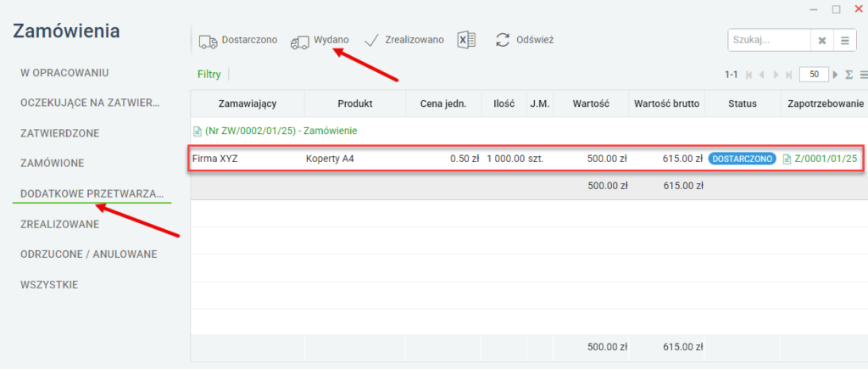Focus the Szukaj search field
The image size is (868, 369).
click(x=770, y=41)
